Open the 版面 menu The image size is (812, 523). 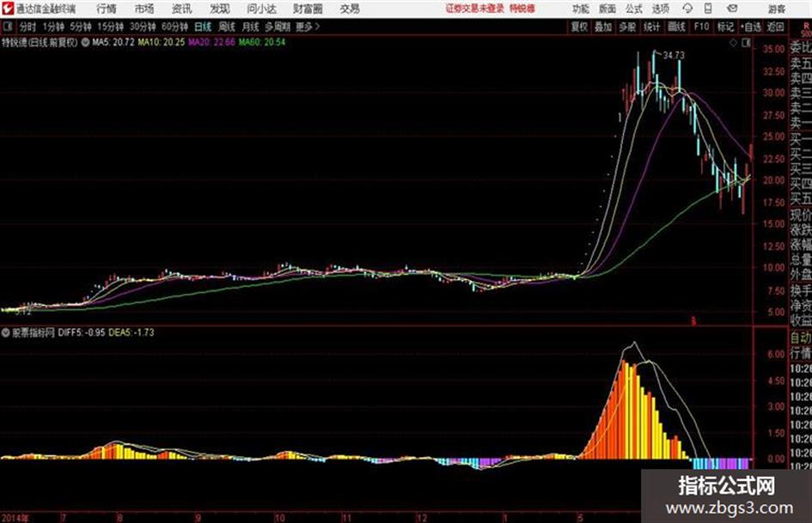pyautogui.click(x=607, y=9)
